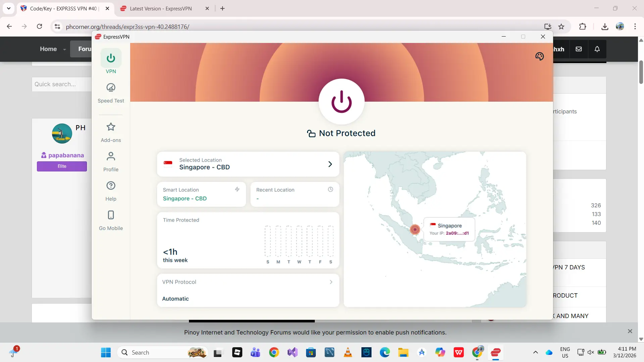Open the Recent Location card

pyautogui.click(x=295, y=194)
